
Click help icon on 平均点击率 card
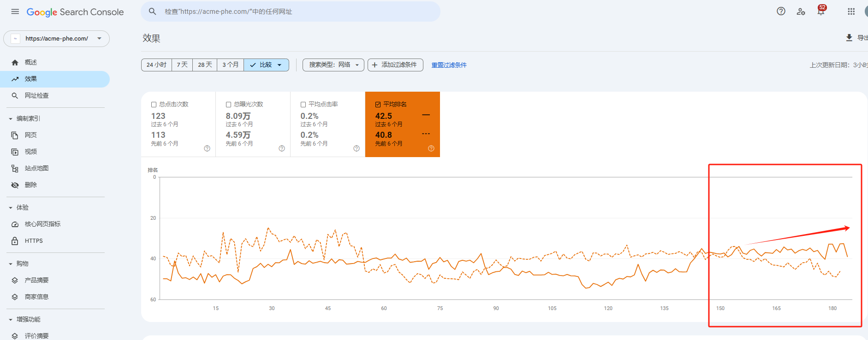point(357,148)
